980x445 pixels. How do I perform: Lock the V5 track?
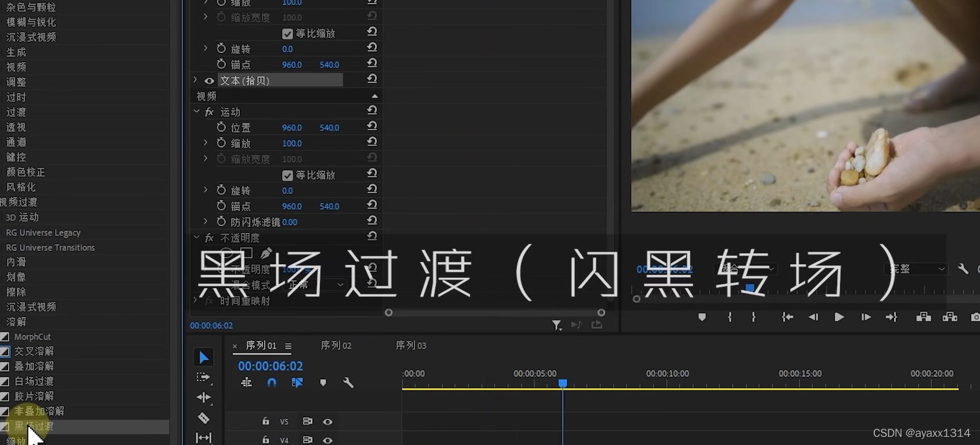265,421
